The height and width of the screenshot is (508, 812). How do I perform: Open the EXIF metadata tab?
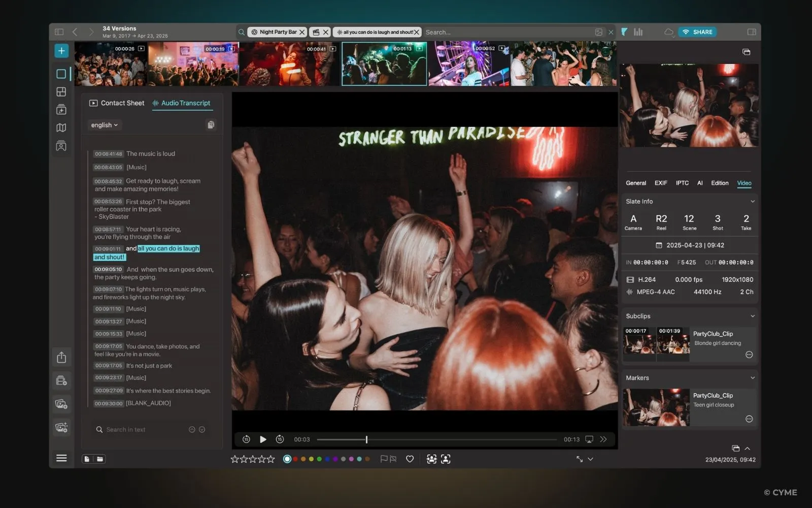[661, 183]
